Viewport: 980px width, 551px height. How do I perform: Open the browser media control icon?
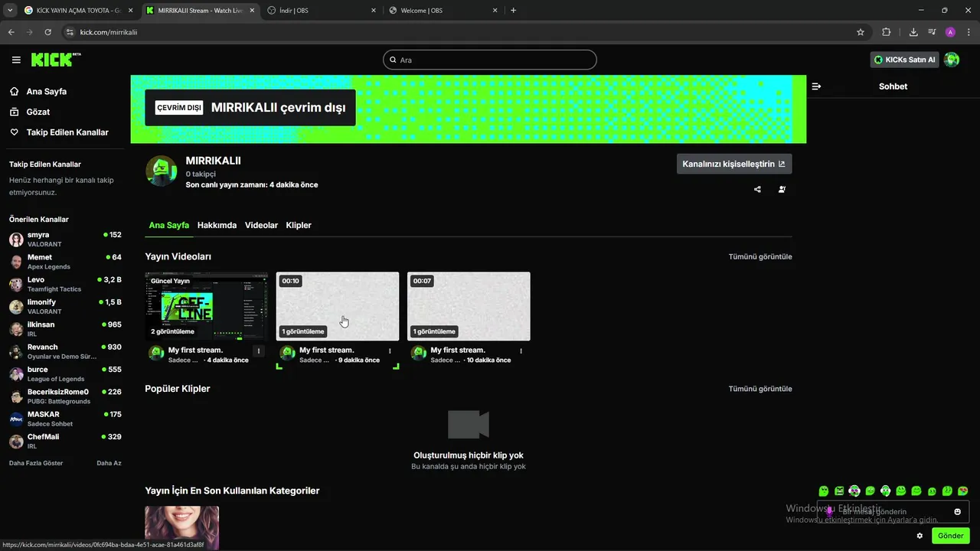click(932, 32)
